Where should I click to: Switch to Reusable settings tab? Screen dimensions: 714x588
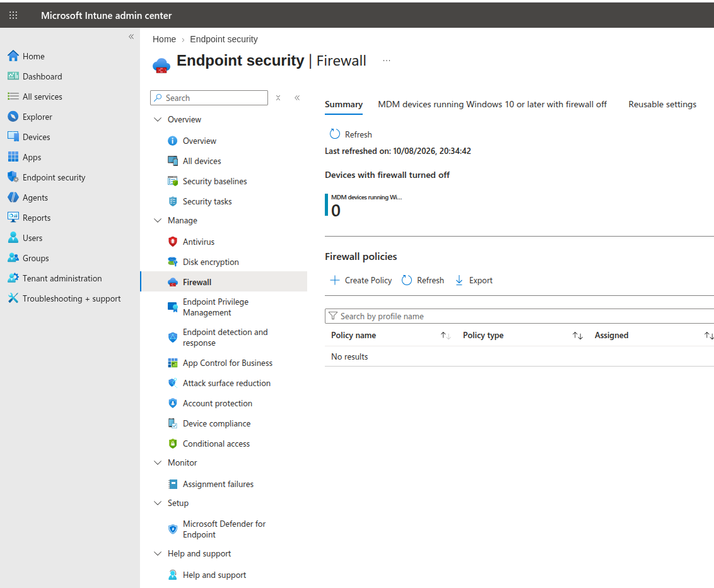[662, 104]
